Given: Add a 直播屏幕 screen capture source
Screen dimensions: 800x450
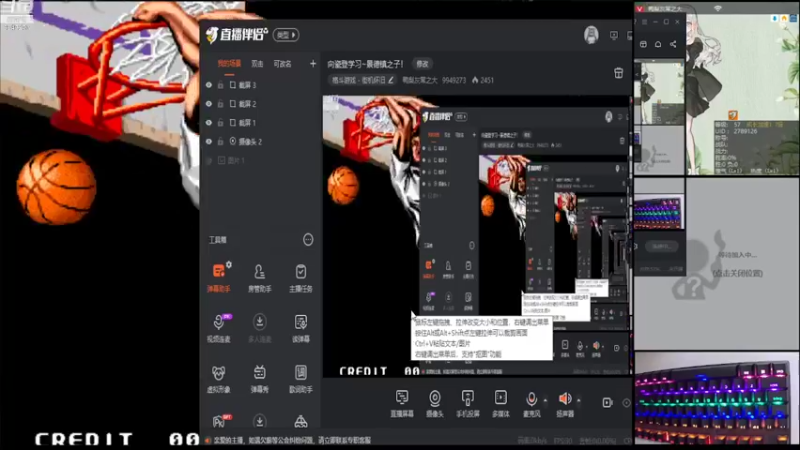Looking at the screenshot, I should 402,404.
